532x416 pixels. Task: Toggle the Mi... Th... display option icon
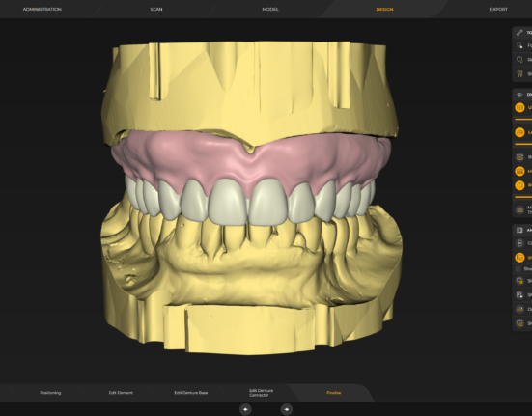pyautogui.click(x=519, y=209)
